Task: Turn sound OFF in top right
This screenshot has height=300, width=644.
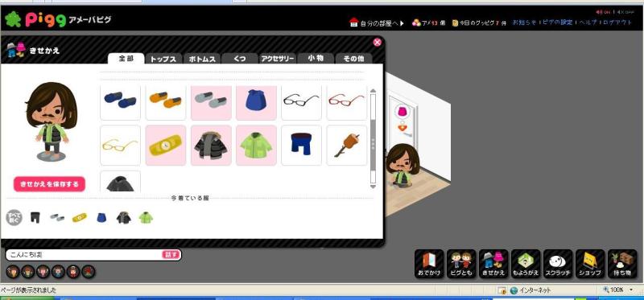Action: [x=626, y=12]
